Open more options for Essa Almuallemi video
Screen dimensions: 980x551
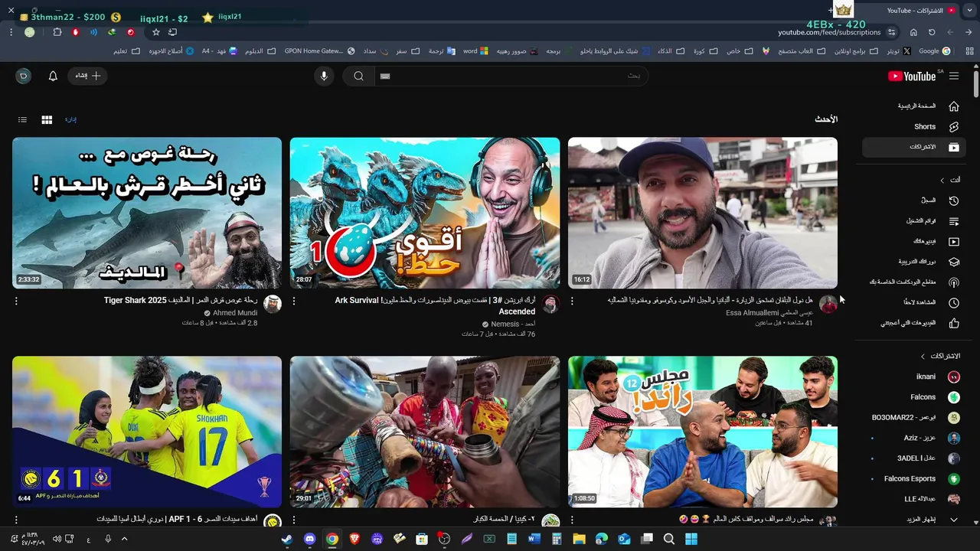[x=572, y=302]
